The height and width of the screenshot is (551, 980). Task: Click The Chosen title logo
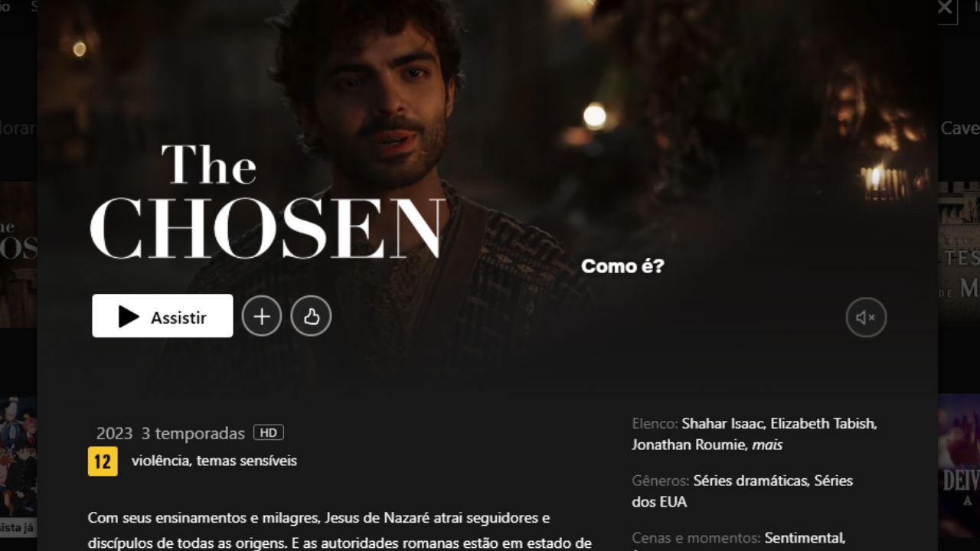pos(267,201)
